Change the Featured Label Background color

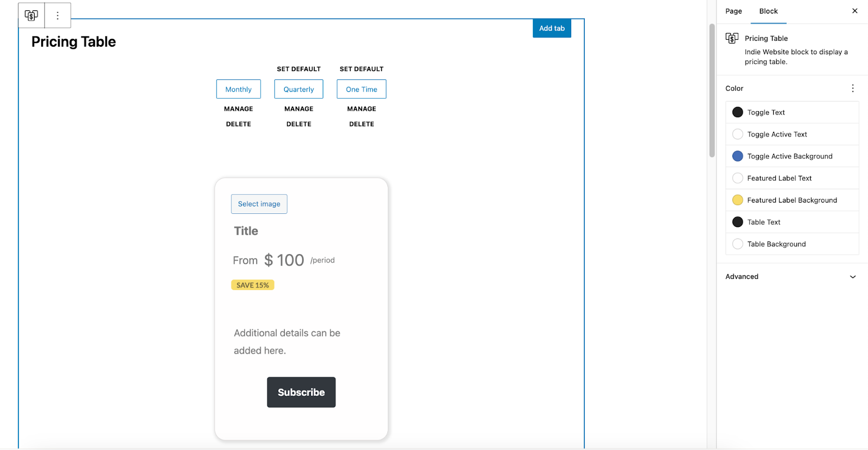[x=792, y=200]
